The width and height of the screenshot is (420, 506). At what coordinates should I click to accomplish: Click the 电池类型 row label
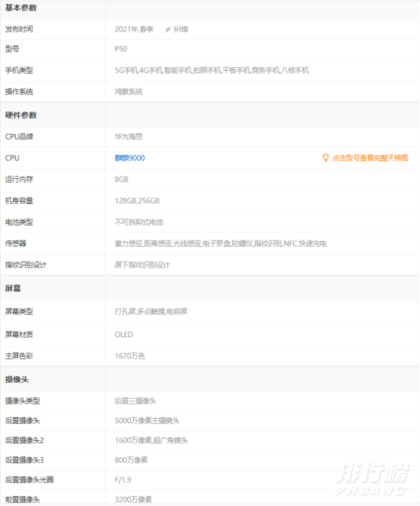point(19,222)
